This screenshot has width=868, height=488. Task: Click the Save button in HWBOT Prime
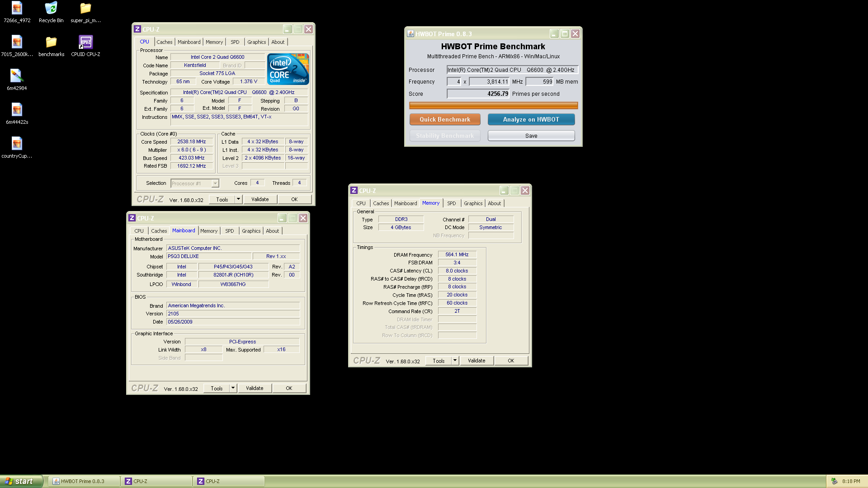coord(531,136)
